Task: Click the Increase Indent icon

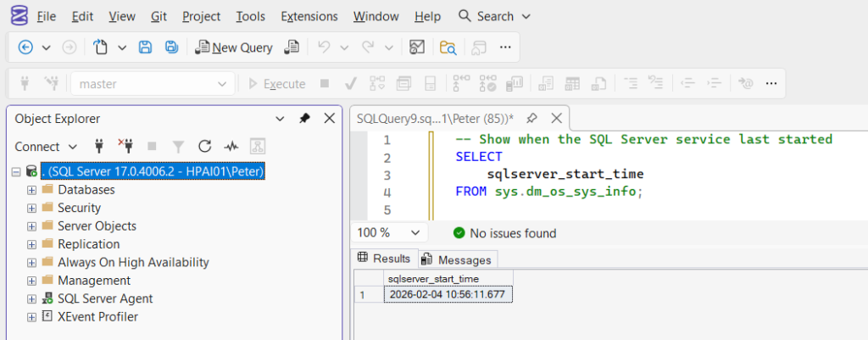Action: 715,84
